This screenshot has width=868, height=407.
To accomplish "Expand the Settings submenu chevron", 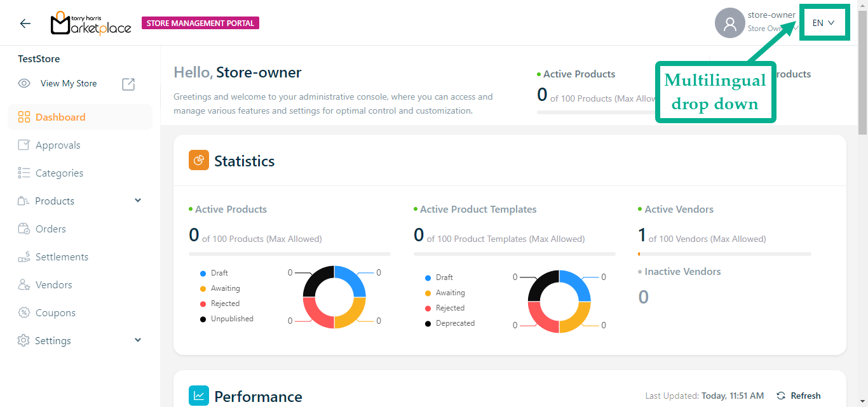I will click(138, 340).
